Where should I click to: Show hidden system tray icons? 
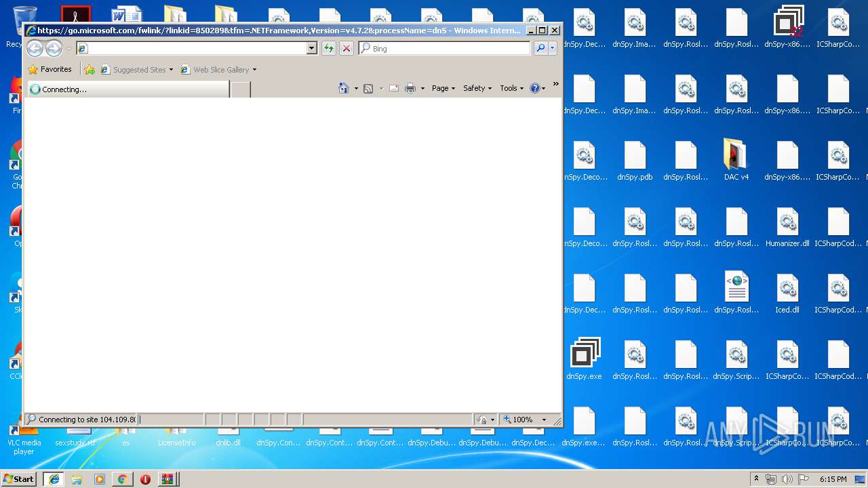coord(757,479)
